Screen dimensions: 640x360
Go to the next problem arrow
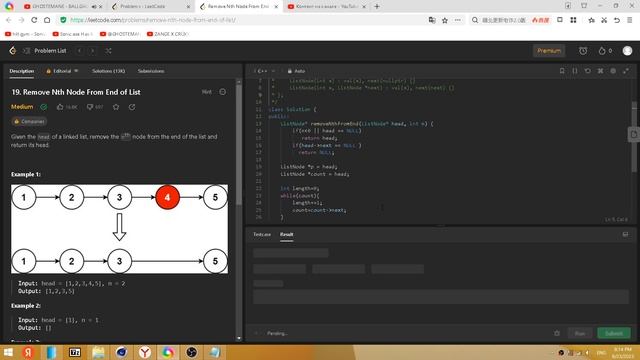[93, 51]
